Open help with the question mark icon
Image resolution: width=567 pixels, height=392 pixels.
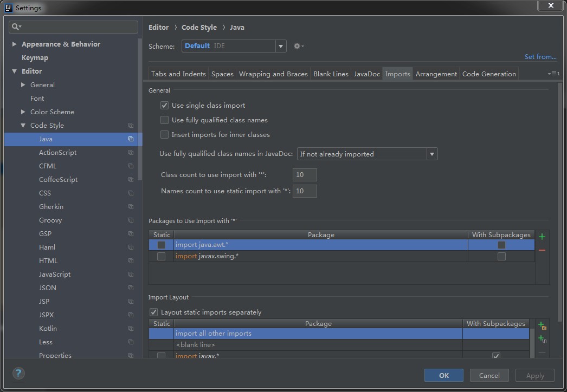tap(18, 373)
